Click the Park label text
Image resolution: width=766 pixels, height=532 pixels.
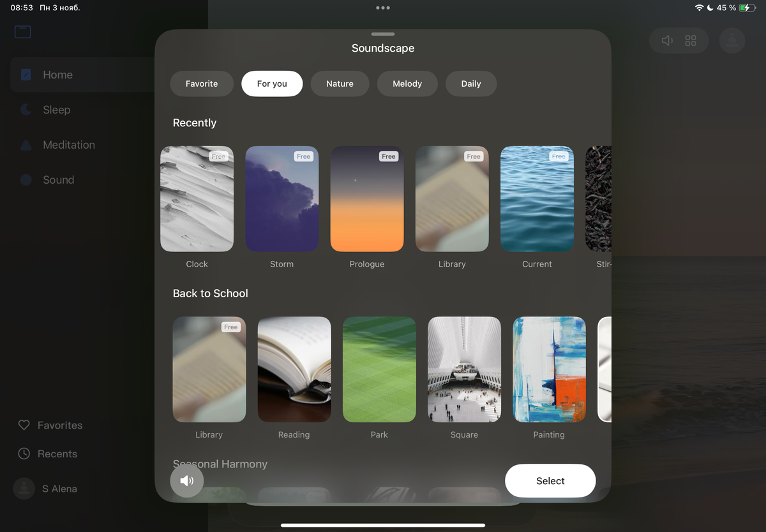tap(379, 434)
